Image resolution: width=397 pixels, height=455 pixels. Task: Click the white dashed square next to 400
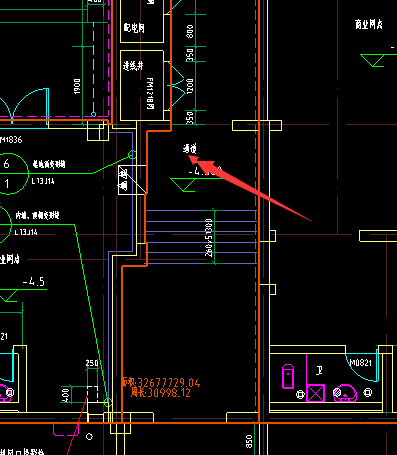93,394
